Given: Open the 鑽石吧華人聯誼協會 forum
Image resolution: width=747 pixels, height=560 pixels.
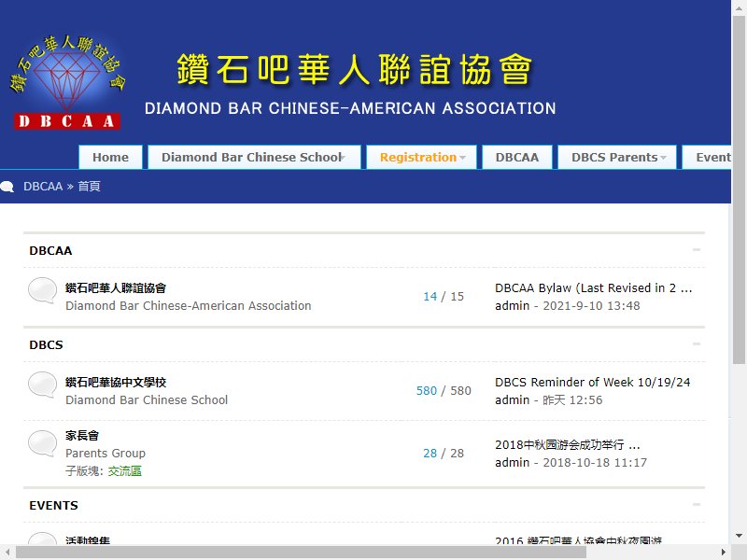Looking at the screenshot, I should pyautogui.click(x=116, y=288).
